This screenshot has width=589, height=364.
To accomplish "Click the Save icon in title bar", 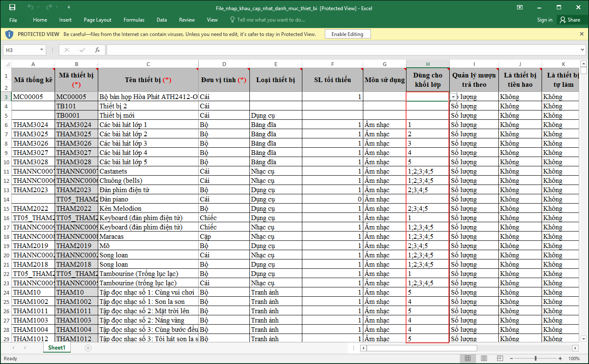I will (x=12, y=7).
